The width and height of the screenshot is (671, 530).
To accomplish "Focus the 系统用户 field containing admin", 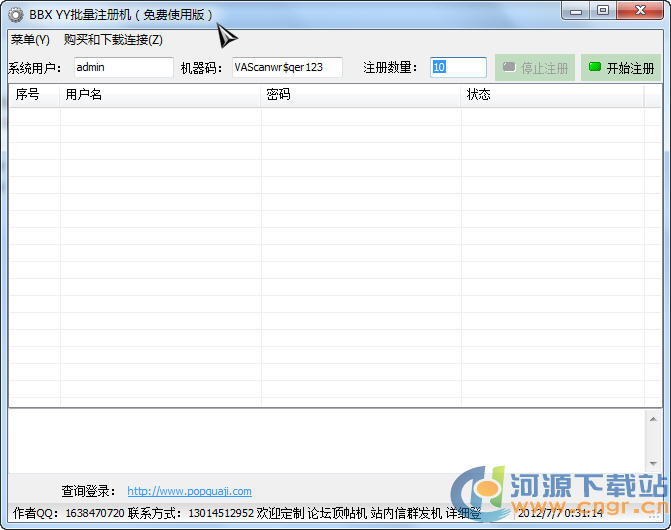I will [123, 67].
